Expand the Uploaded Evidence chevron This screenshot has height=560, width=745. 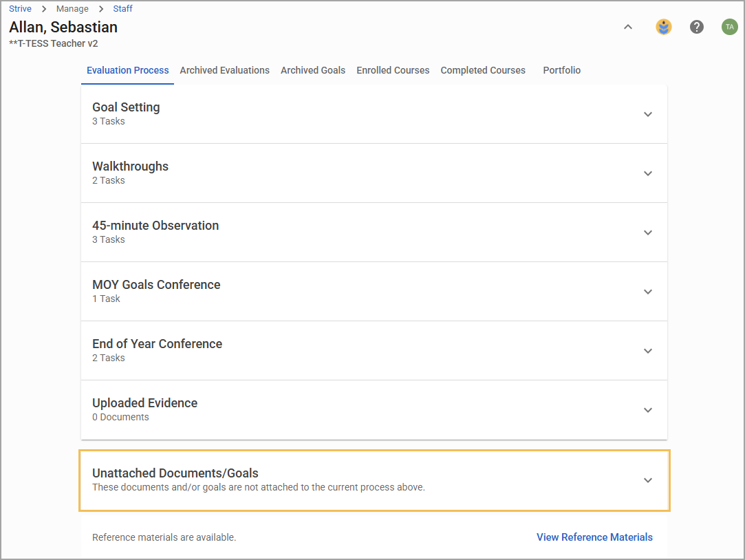(647, 410)
